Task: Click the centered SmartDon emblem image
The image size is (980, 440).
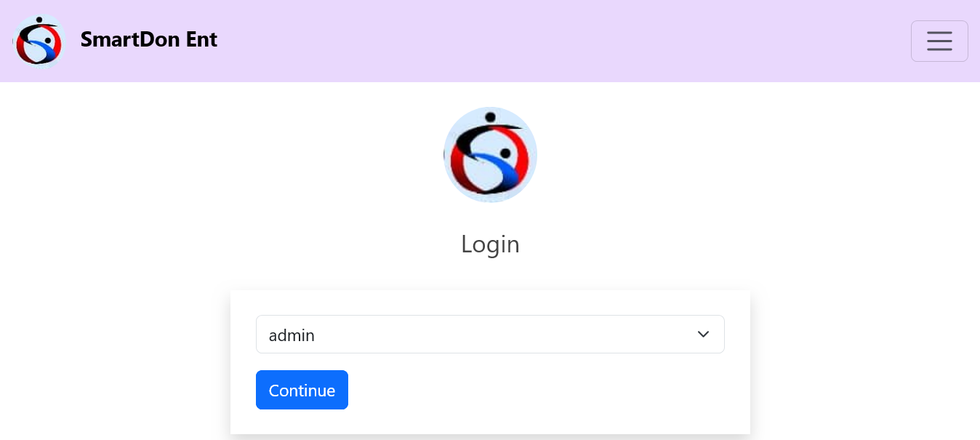Action: [x=490, y=155]
